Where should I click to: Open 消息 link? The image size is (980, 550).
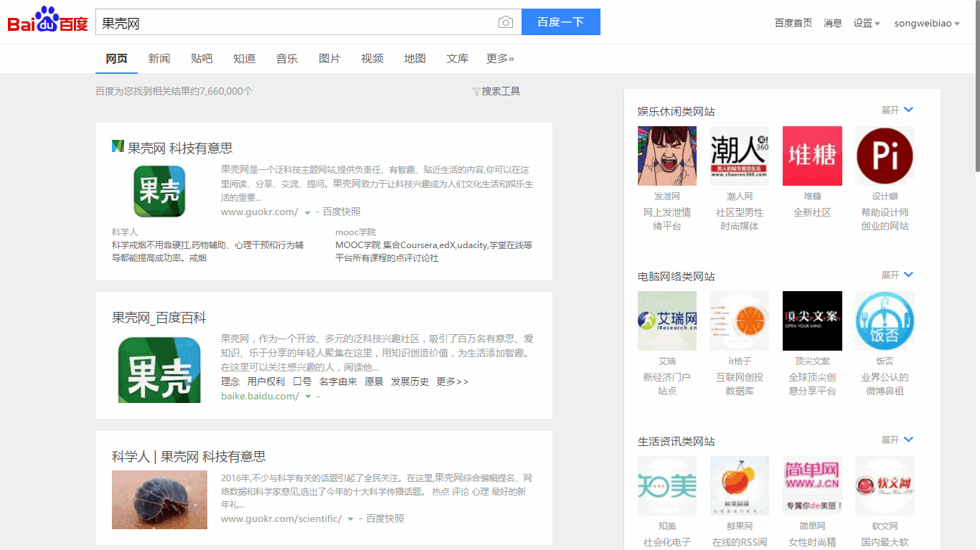point(833,23)
